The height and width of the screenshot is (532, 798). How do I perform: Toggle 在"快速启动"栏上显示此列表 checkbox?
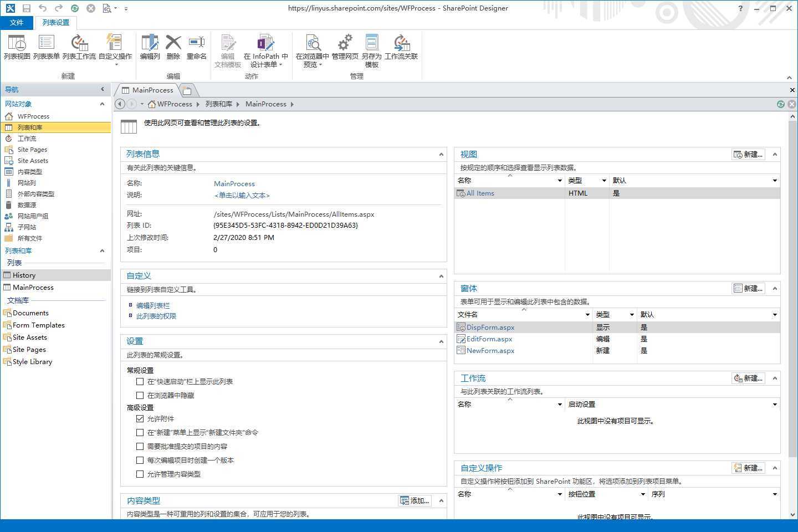coord(140,382)
